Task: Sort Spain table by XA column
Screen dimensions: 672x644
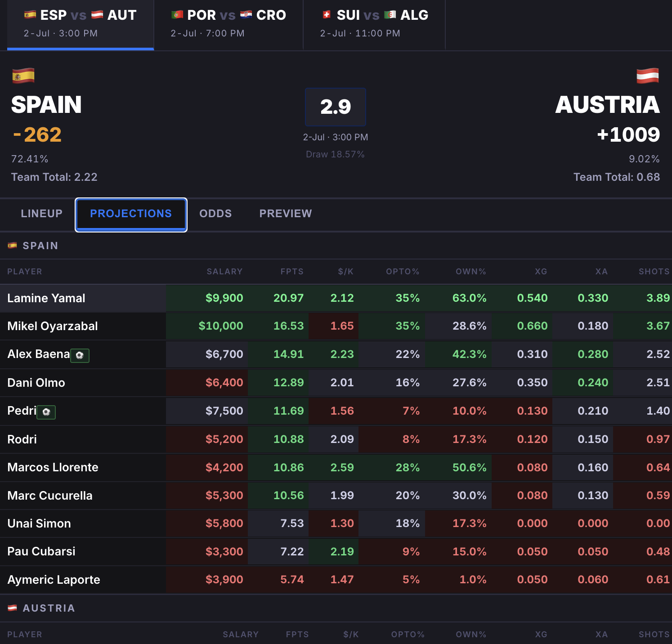Action: click(602, 272)
